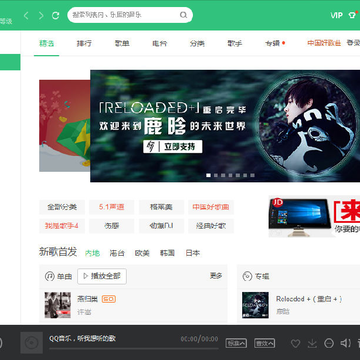This screenshot has height=360, width=360.
Task: Select the first carousel dot
Action: 208,175
